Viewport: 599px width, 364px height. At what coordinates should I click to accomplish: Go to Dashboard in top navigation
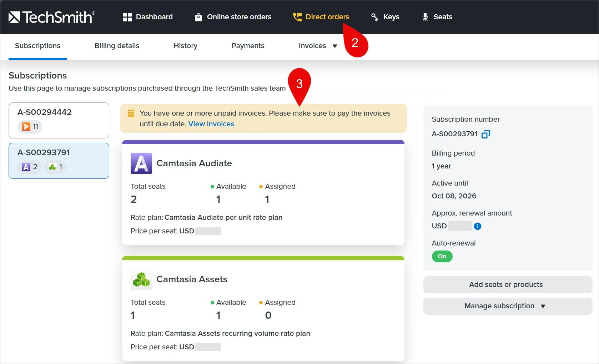coord(148,17)
